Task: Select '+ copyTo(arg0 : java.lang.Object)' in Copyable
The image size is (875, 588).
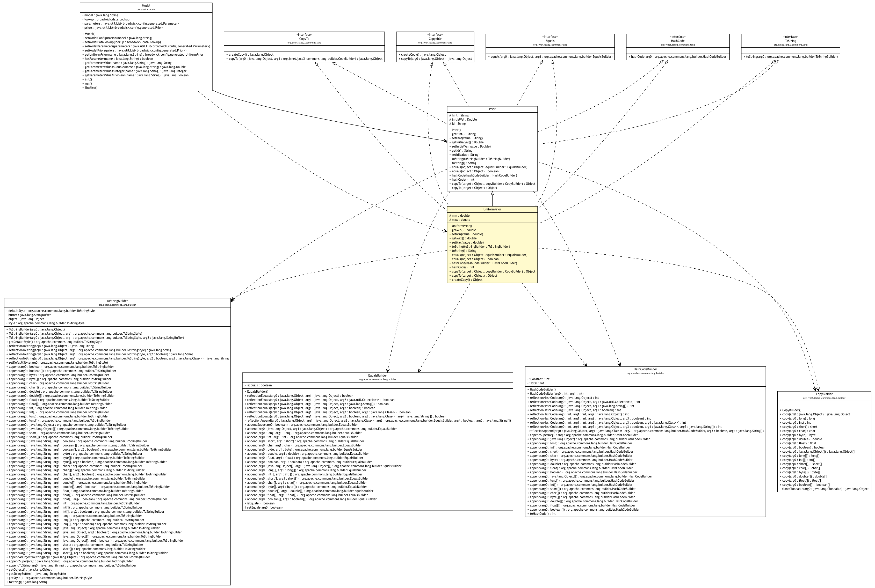Action: [x=435, y=59]
